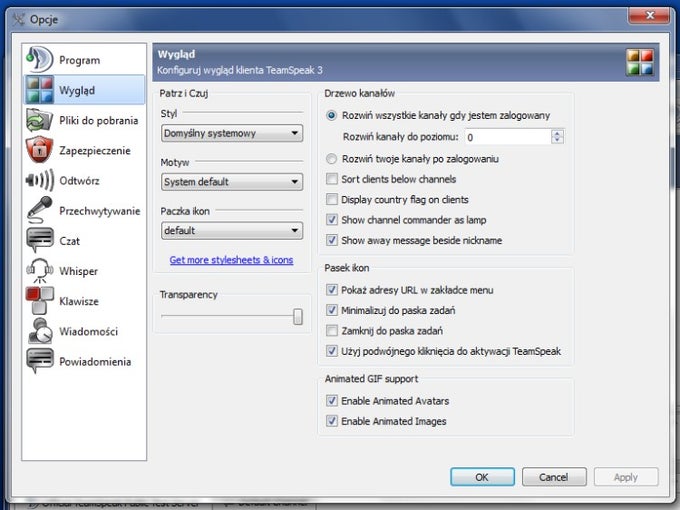Open Powiadomienia settings label
Viewport: 680px width, 510px height.
tap(95, 361)
